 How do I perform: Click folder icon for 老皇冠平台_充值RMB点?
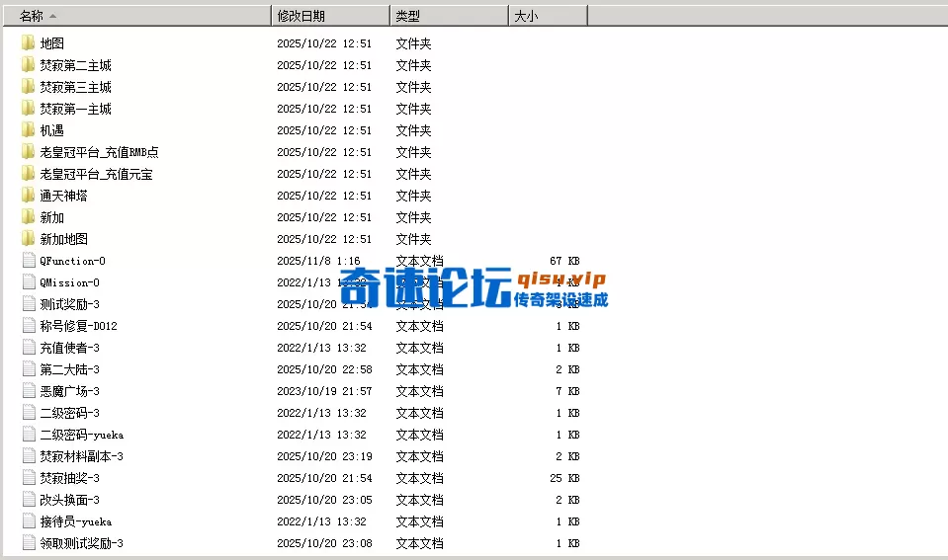(28, 152)
